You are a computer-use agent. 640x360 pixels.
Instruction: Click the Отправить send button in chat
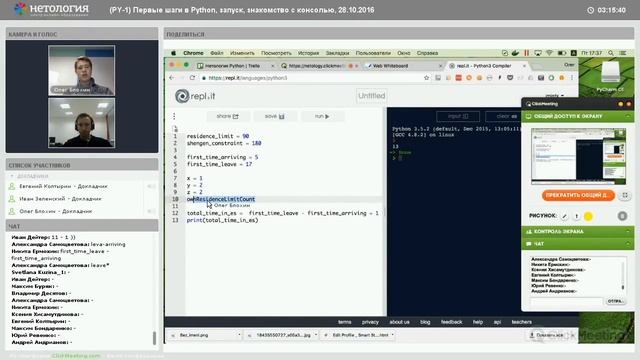pyautogui.click(x=616, y=301)
